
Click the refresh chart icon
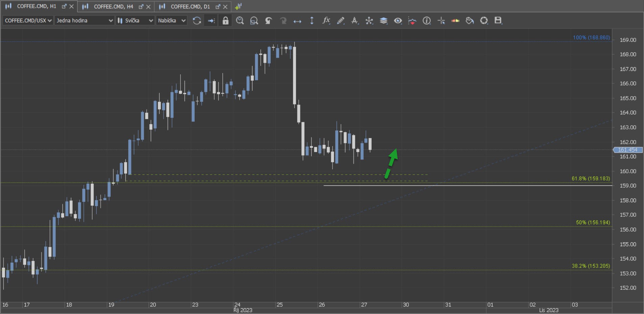(197, 21)
